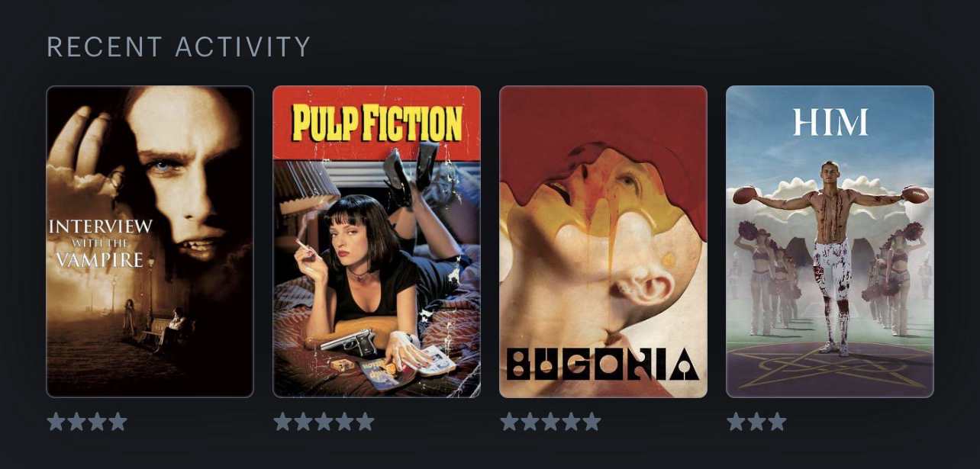980x469 pixels.
Task: Click the second star under HIM
Action: point(756,422)
